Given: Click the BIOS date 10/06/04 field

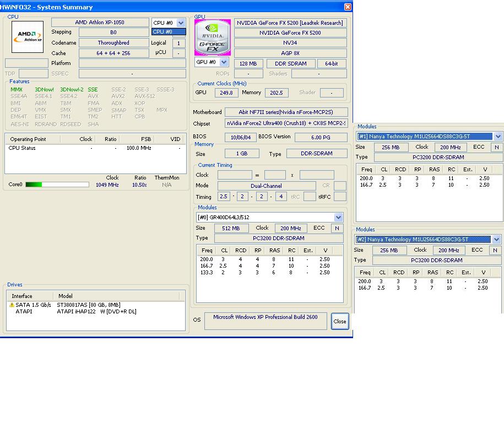Looking at the screenshot, I should point(241,138).
